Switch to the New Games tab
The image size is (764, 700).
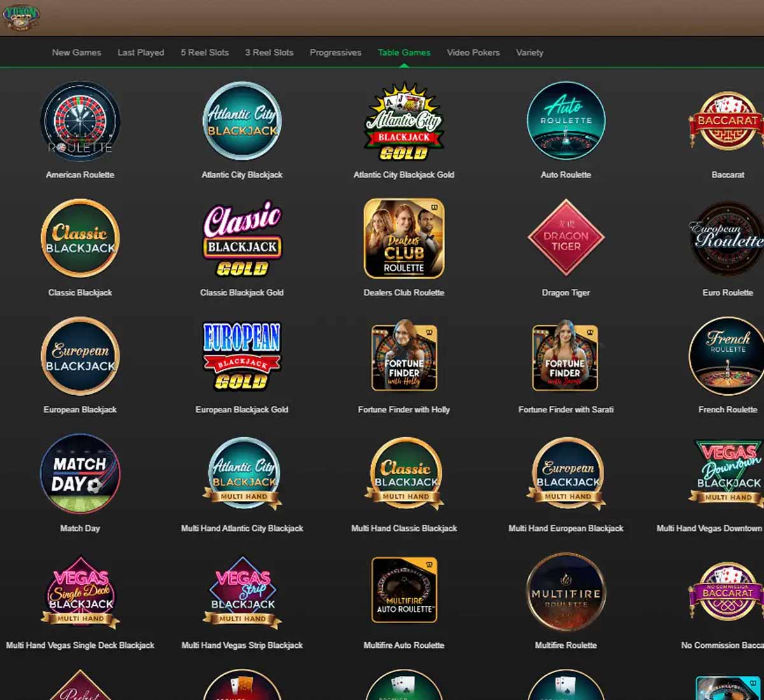(x=76, y=52)
